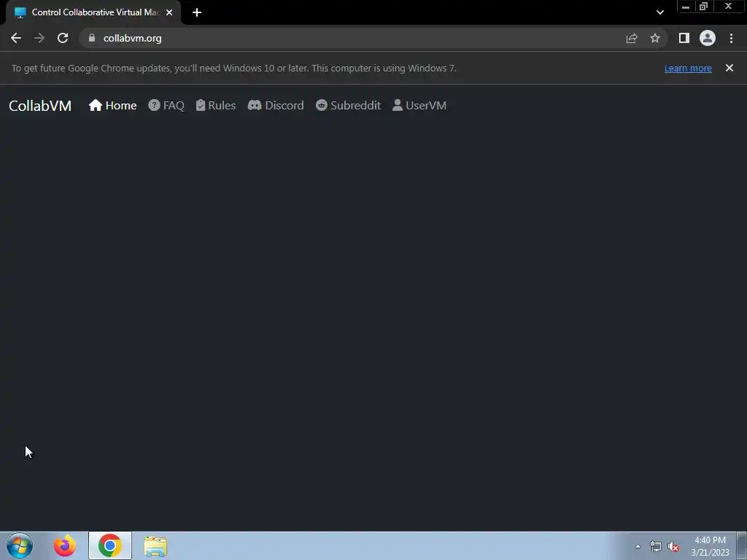Open the UserVM page
Image resolution: width=747 pixels, height=560 pixels.
[419, 105]
